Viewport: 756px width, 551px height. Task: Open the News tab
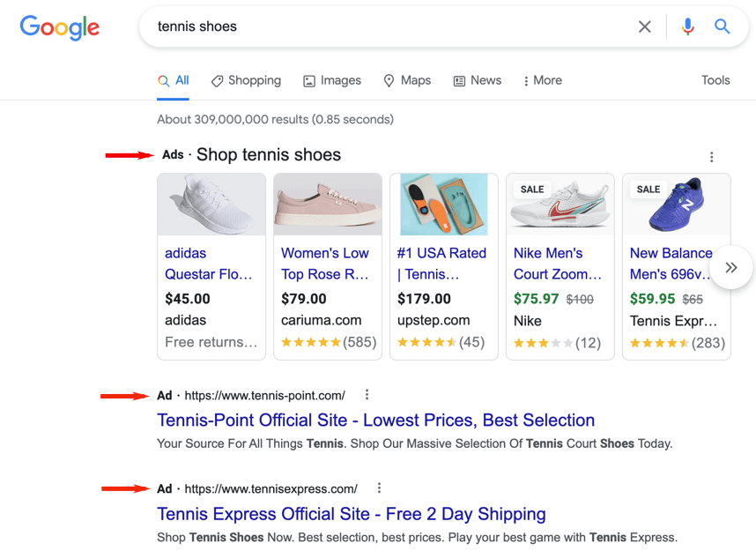(x=478, y=80)
